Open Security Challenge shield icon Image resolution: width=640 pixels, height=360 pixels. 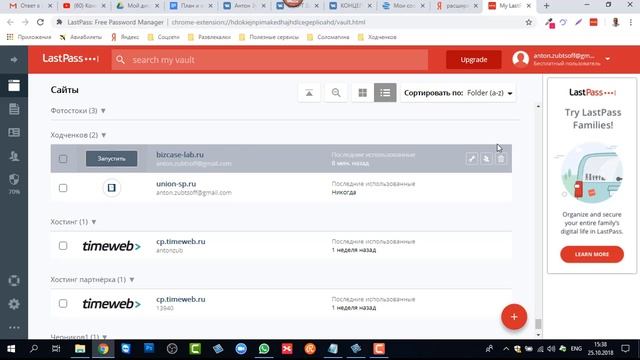click(14, 180)
